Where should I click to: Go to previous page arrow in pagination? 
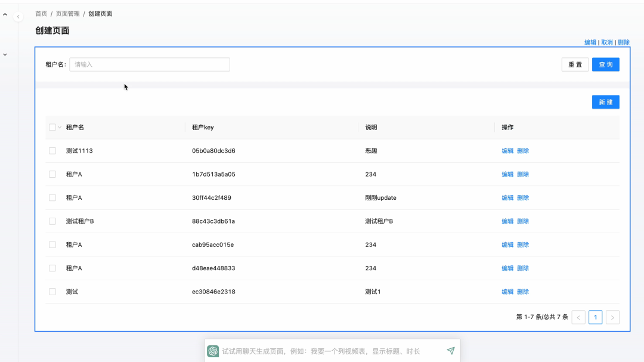point(578,317)
